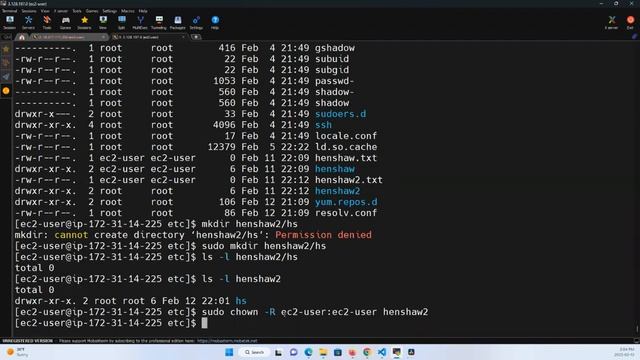This screenshot has height=360, width=640.
Task: Click the taskbar Search box
Action: click(255, 352)
